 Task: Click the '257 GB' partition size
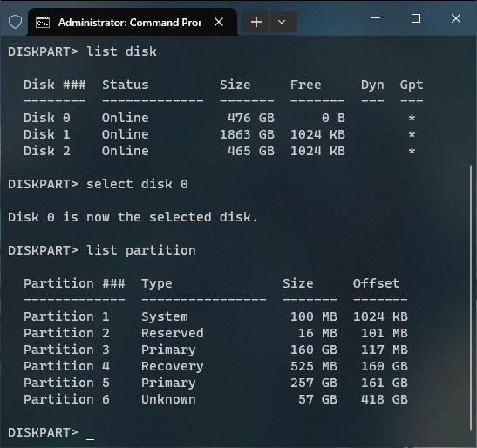[314, 383]
